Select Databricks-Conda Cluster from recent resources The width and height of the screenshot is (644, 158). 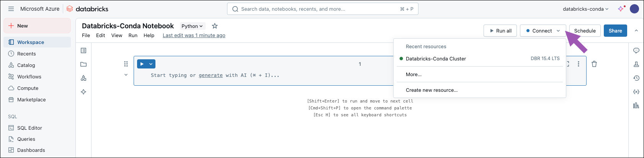pyautogui.click(x=479, y=59)
